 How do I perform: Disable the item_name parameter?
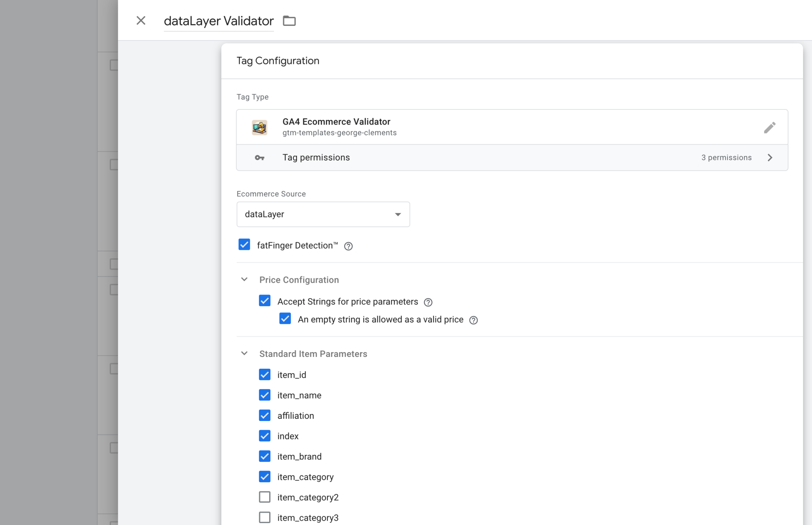264,395
